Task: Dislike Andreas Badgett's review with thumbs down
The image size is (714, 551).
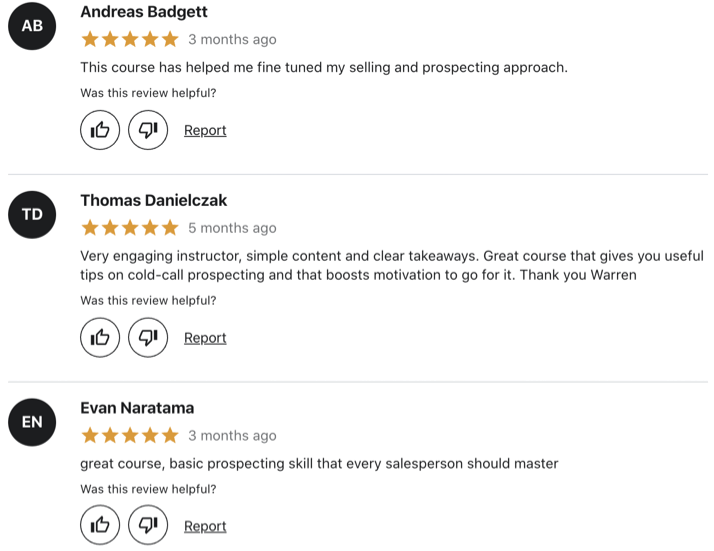Action: 148,130
